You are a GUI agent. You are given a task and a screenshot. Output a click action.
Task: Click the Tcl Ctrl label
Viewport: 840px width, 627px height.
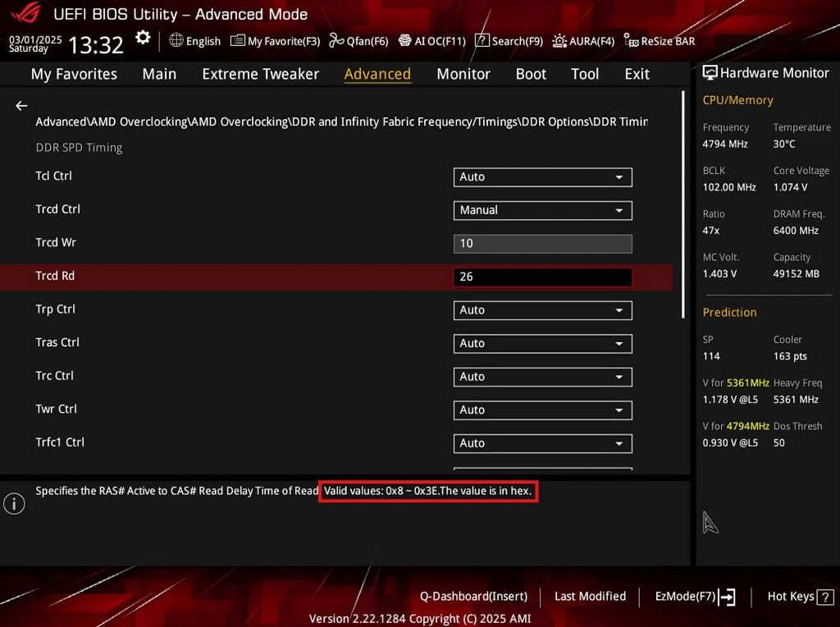pos(53,176)
